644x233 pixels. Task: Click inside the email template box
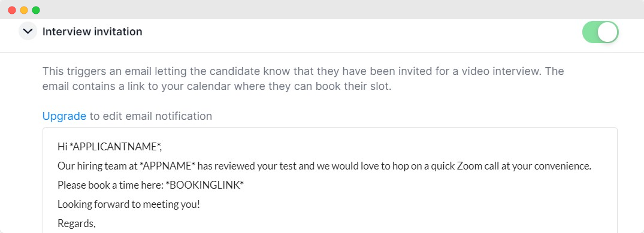click(330, 180)
